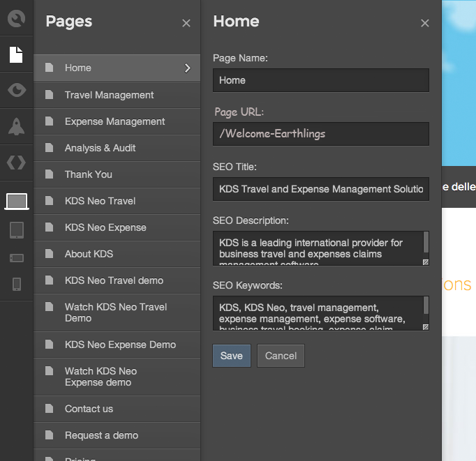Click the Page URL input field
This screenshot has height=461, width=476.
[x=320, y=134]
